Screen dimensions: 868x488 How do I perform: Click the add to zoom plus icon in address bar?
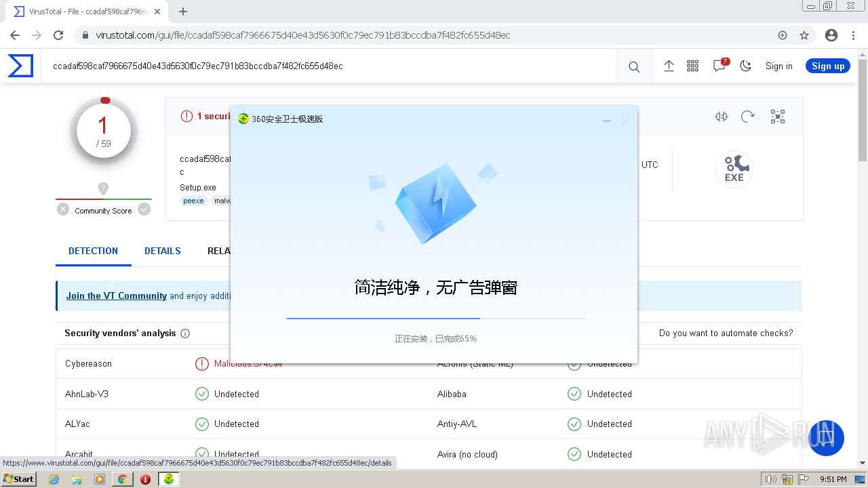tap(783, 35)
